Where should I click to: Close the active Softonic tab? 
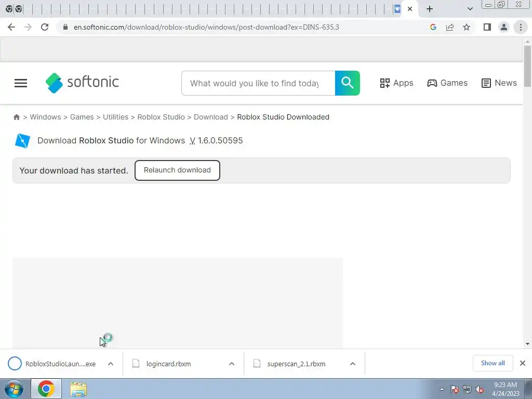pyautogui.click(x=410, y=9)
